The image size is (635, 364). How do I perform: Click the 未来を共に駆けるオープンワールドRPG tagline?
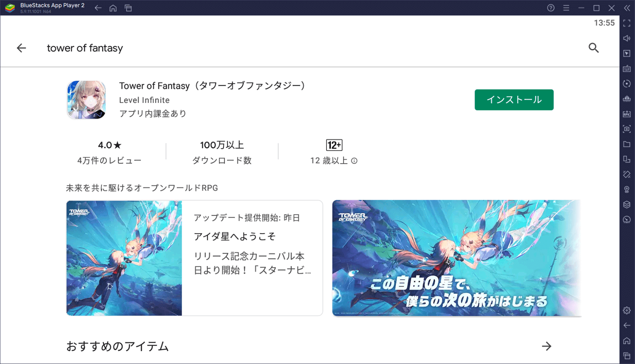[142, 188]
